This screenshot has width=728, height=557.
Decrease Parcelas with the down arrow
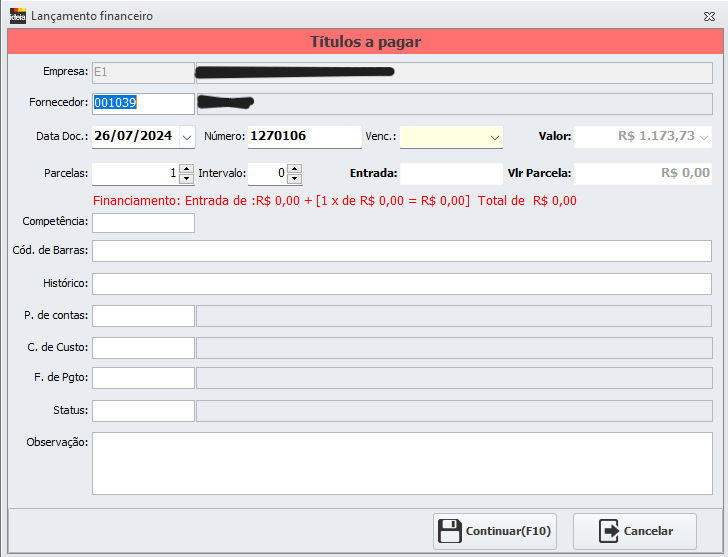[x=186, y=178]
